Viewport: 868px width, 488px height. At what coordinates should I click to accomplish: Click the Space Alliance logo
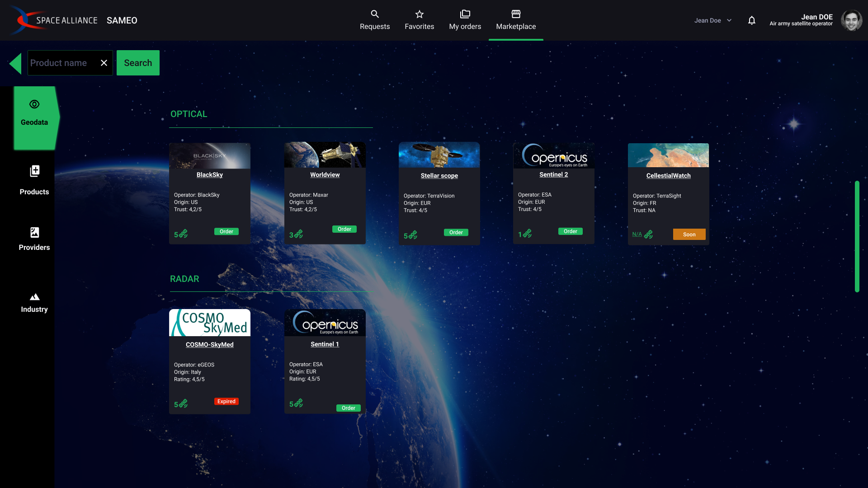(53, 20)
